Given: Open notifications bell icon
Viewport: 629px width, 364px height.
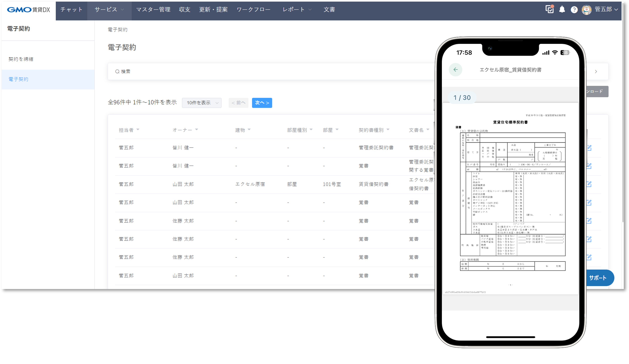Looking at the screenshot, I should click(562, 10).
